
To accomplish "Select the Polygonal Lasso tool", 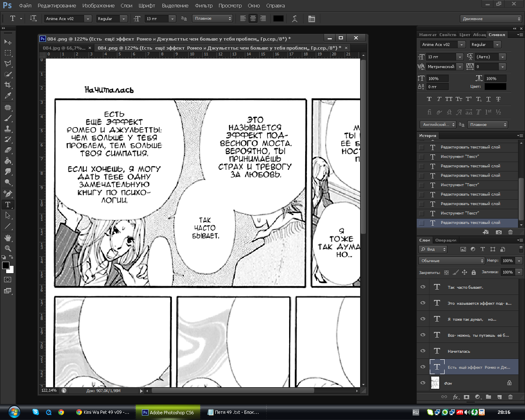I will click(8, 64).
